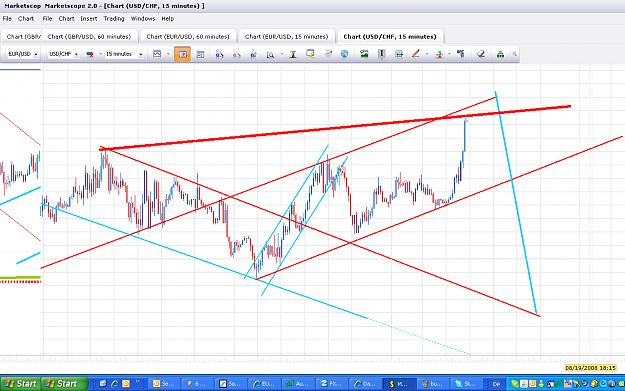Open the Trading menu
This screenshot has height=391, width=625.
tap(114, 18)
